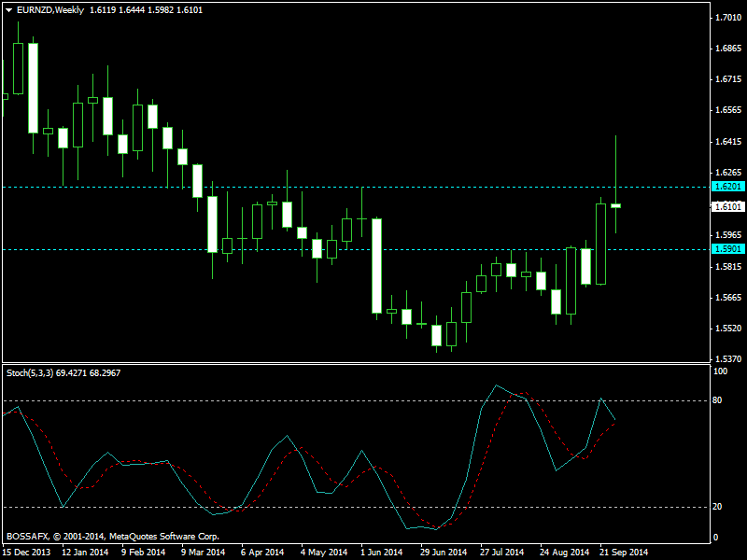Click the 9 Mar 2014 date label
747x560 pixels.
pos(204,553)
